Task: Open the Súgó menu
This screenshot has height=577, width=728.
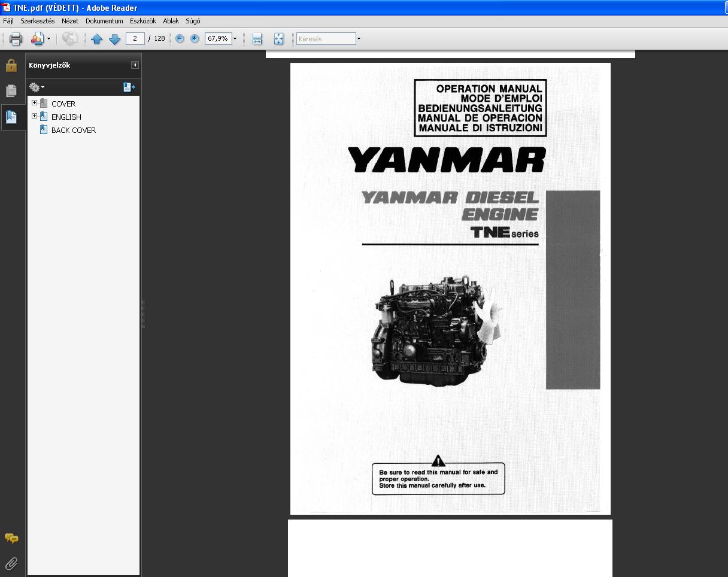Action: tap(193, 21)
